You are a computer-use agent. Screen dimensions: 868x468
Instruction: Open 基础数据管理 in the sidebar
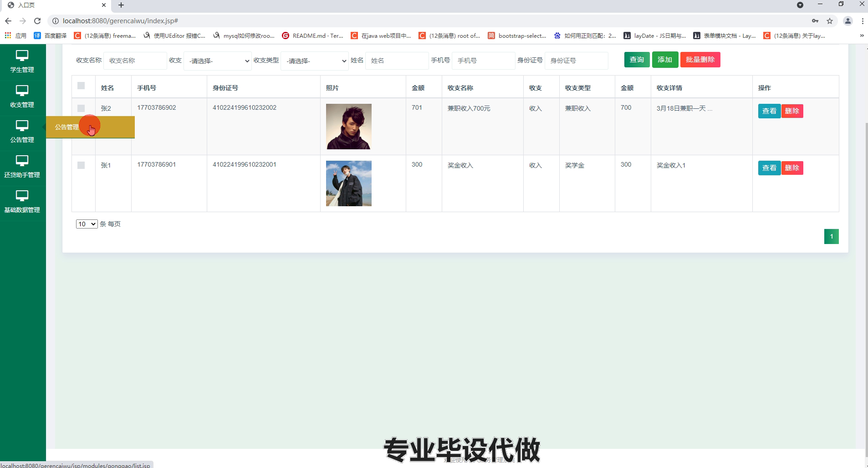pyautogui.click(x=22, y=203)
